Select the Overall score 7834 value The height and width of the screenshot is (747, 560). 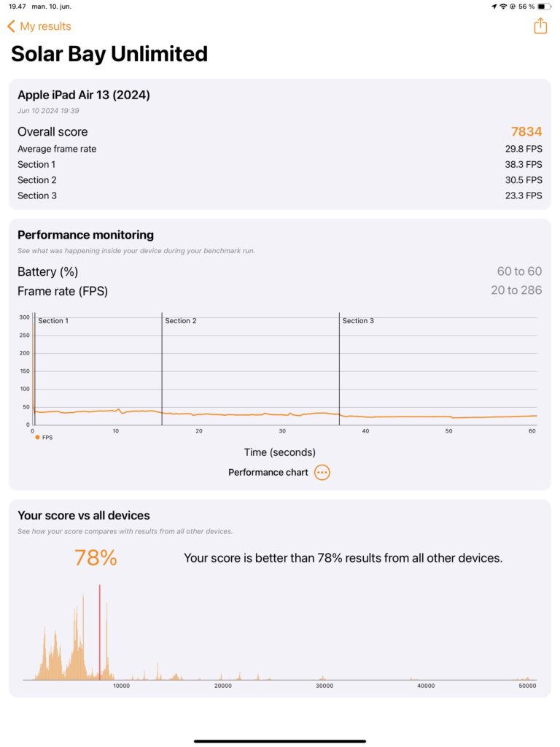pos(526,131)
